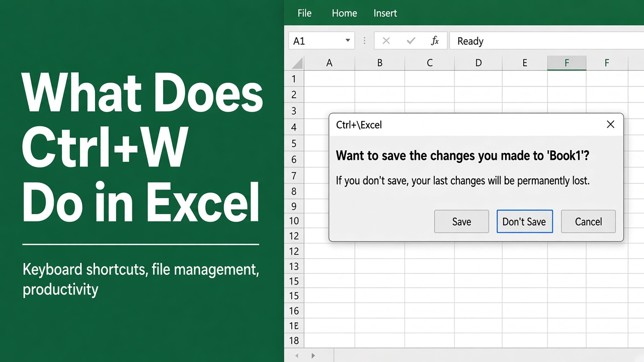
Task: Select column B header
Action: pyautogui.click(x=380, y=63)
